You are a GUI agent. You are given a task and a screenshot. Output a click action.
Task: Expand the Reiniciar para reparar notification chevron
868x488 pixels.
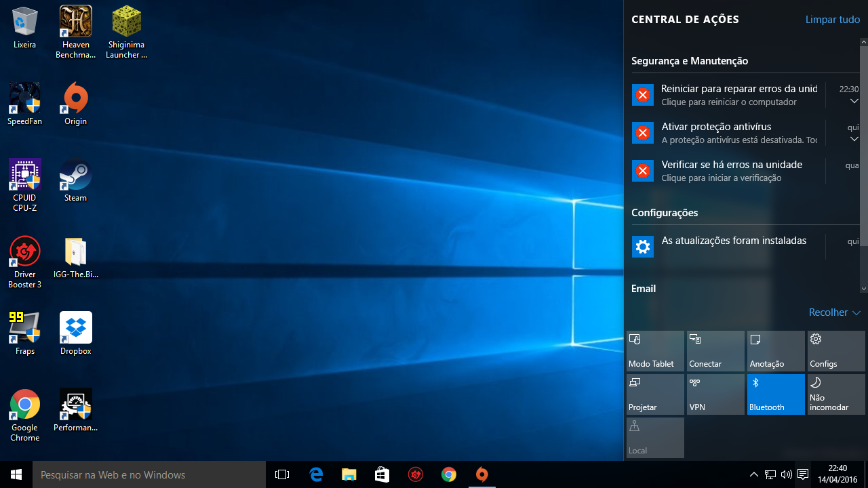click(854, 102)
